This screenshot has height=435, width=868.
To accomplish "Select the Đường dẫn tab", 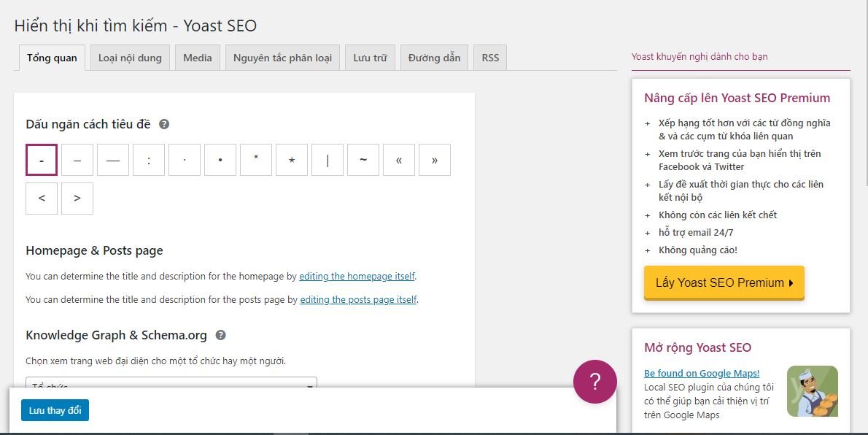I will pyautogui.click(x=435, y=58).
